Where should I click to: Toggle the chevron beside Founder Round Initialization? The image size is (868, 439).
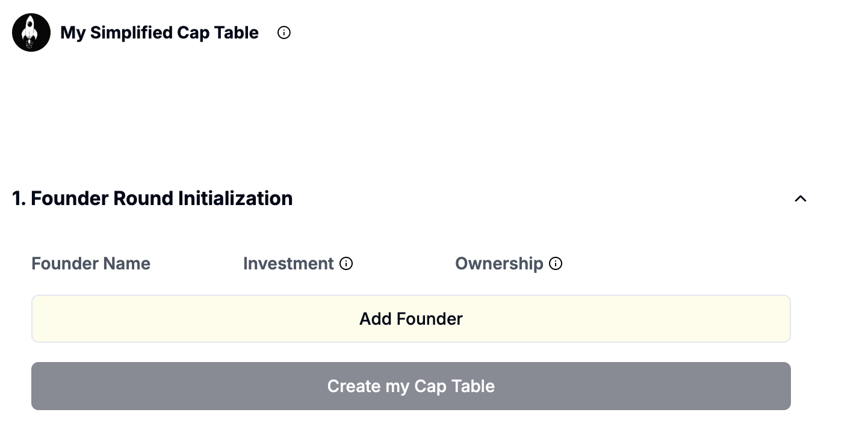(x=801, y=198)
